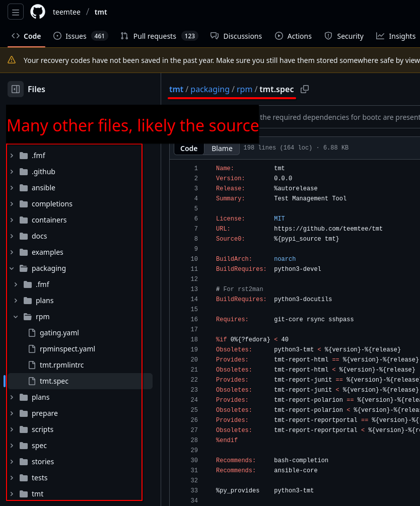This screenshot has width=420, height=506.
Task: Open the teemtee owner link
Action: coord(66,12)
